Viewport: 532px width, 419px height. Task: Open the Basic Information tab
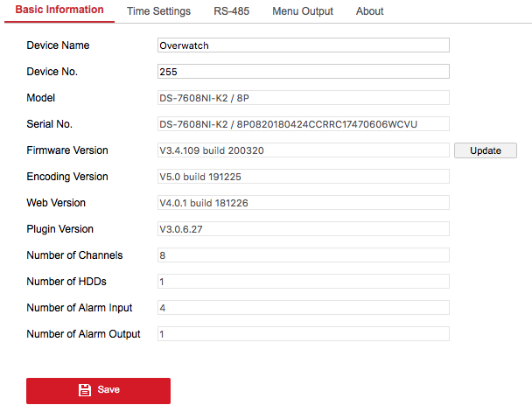(59, 10)
